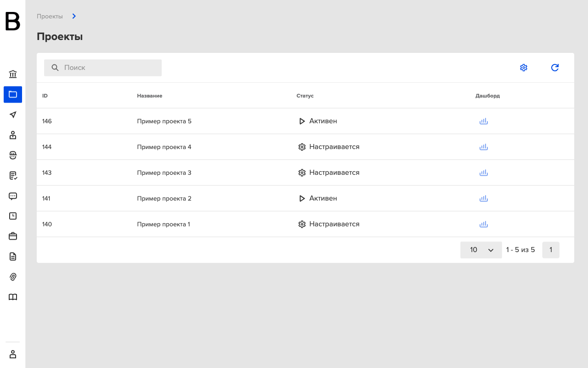Click the table settings gear icon
Image resolution: width=588 pixels, height=368 pixels.
coord(524,68)
